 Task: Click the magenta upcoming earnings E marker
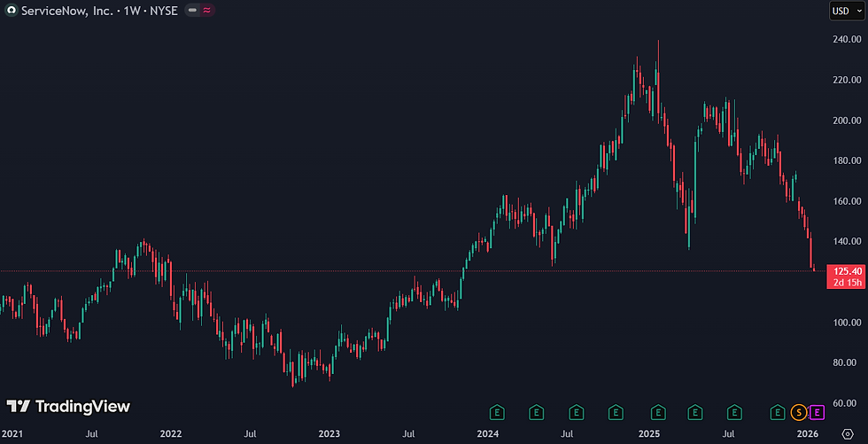[817, 412]
